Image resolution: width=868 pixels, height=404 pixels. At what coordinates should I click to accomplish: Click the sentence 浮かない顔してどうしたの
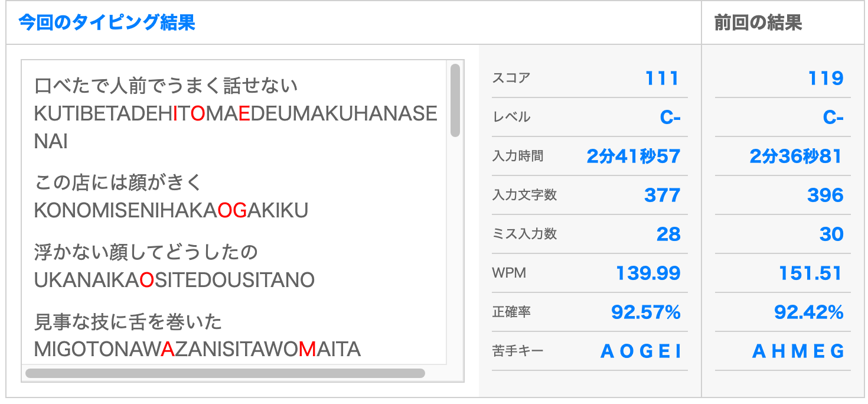point(146,252)
